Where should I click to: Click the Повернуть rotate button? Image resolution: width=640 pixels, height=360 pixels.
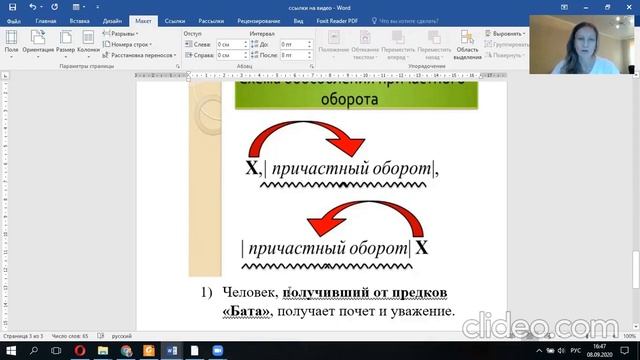[x=504, y=55]
